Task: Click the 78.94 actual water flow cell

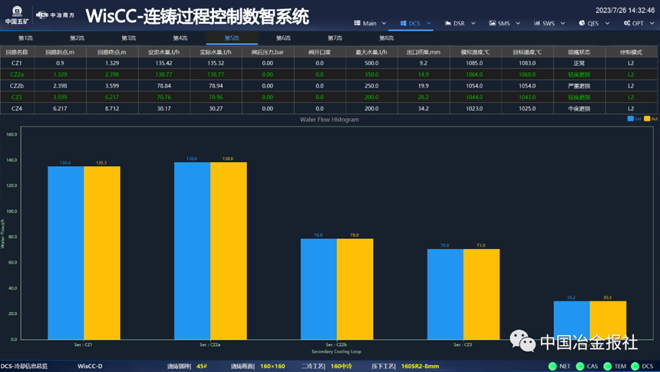Action: coord(216,86)
